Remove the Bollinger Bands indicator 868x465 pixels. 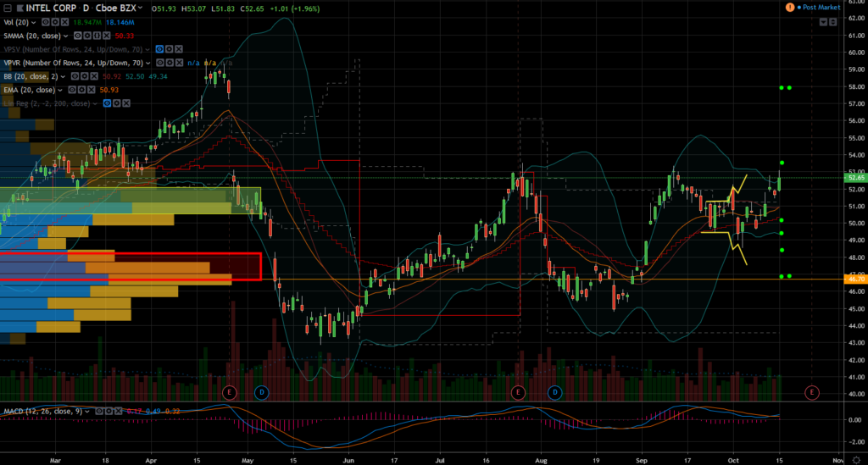click(93, 76)
